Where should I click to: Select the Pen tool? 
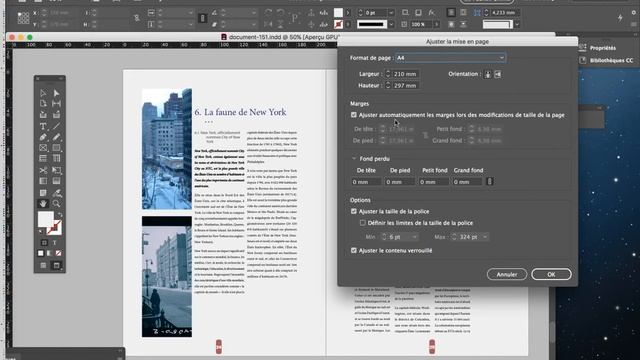coord(43,137)
